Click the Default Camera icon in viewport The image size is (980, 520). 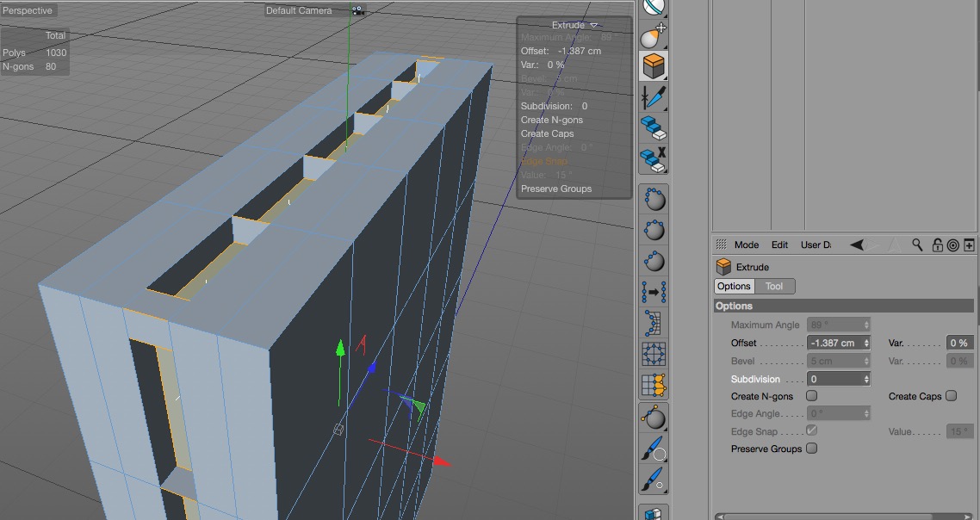point(357,10)
